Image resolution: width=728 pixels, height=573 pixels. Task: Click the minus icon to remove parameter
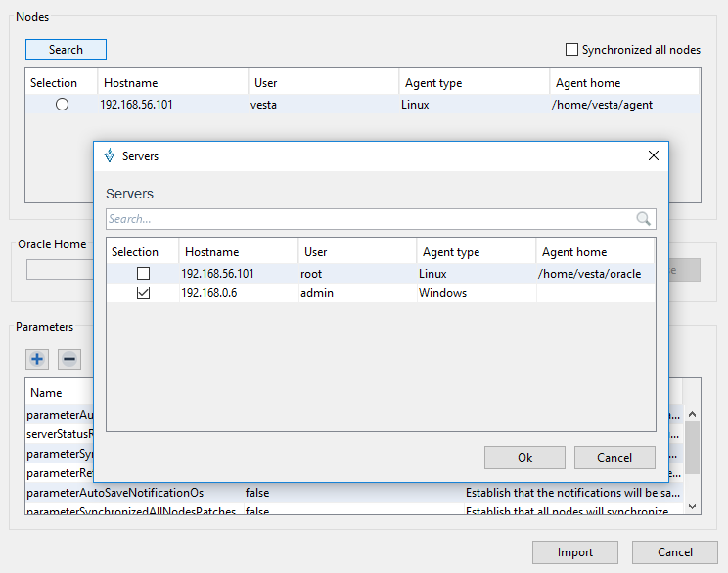[x=69, y=359]
